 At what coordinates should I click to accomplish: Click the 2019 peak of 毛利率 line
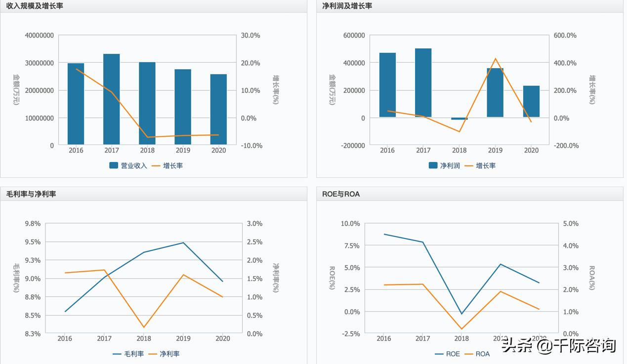point(183,243)
